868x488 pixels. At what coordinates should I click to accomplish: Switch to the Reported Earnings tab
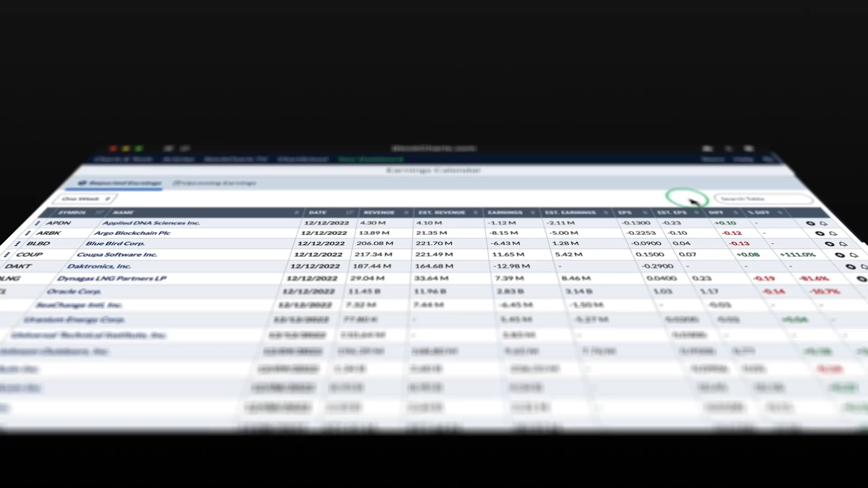(x=119, y=183)
